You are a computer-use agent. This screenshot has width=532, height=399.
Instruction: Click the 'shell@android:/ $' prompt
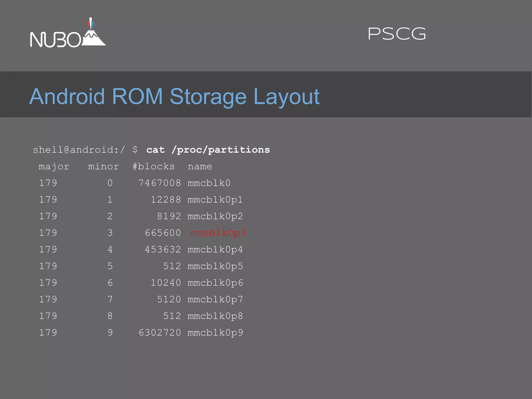pos(85,150)
